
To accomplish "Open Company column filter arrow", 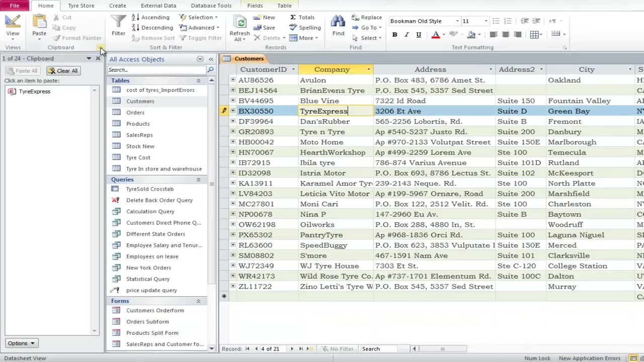I will pos(368,69).
